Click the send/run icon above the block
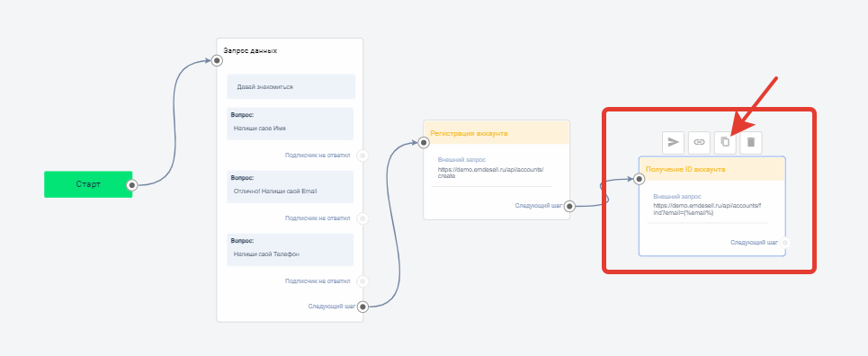The width and height of the screenshot is (868, 356). [673, 142]
